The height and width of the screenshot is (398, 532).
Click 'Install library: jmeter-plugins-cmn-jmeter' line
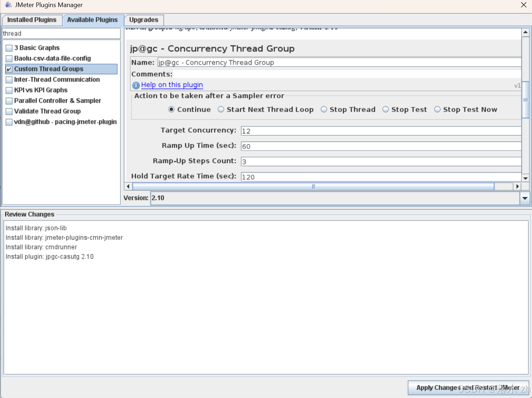tap(64, 238)
